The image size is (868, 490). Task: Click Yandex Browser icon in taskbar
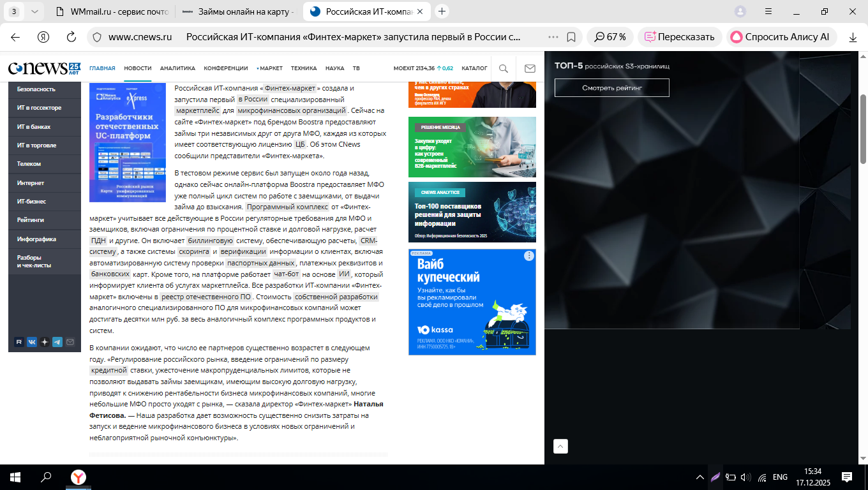(78, 477)
